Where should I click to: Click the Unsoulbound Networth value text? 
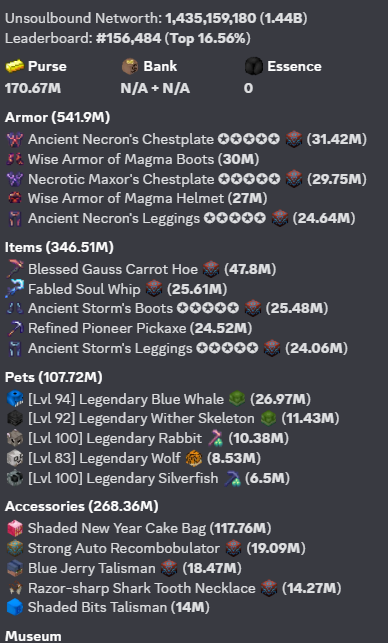point(236,18)
